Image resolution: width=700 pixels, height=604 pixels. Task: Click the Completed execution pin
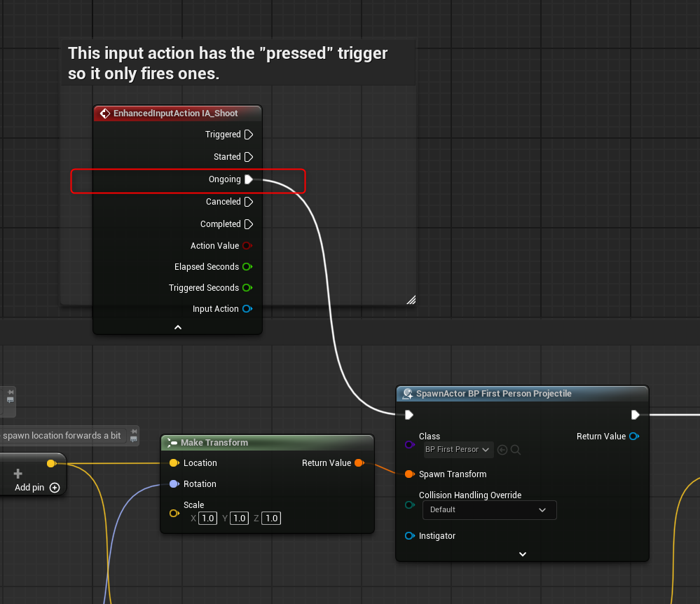(x=249, y=224)
